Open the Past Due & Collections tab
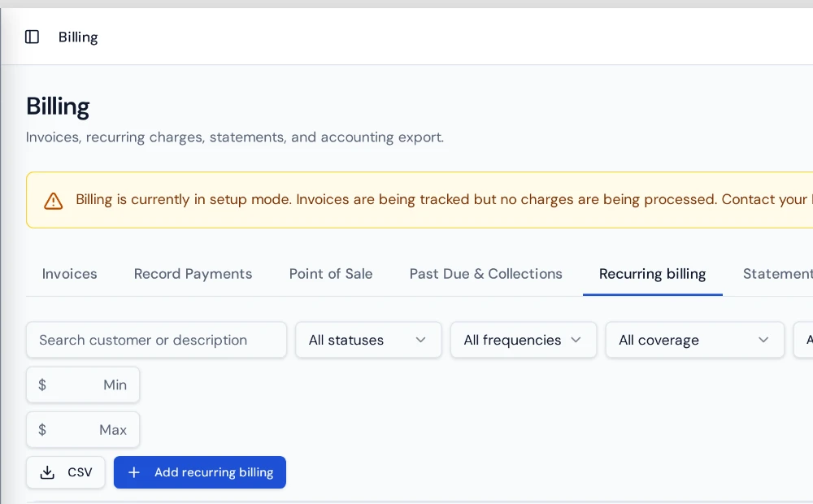 486,274
